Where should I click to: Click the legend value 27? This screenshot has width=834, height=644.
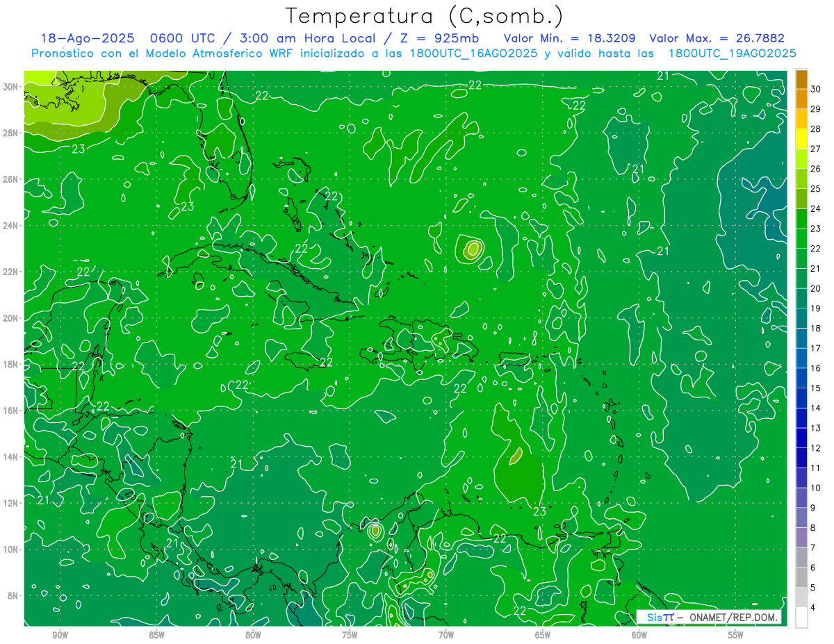(816, 149)
